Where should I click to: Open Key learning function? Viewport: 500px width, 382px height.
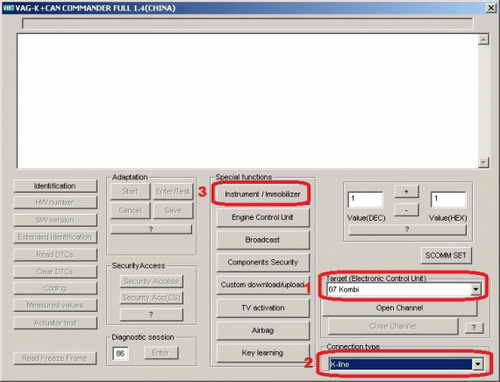[x=263, y=353]
